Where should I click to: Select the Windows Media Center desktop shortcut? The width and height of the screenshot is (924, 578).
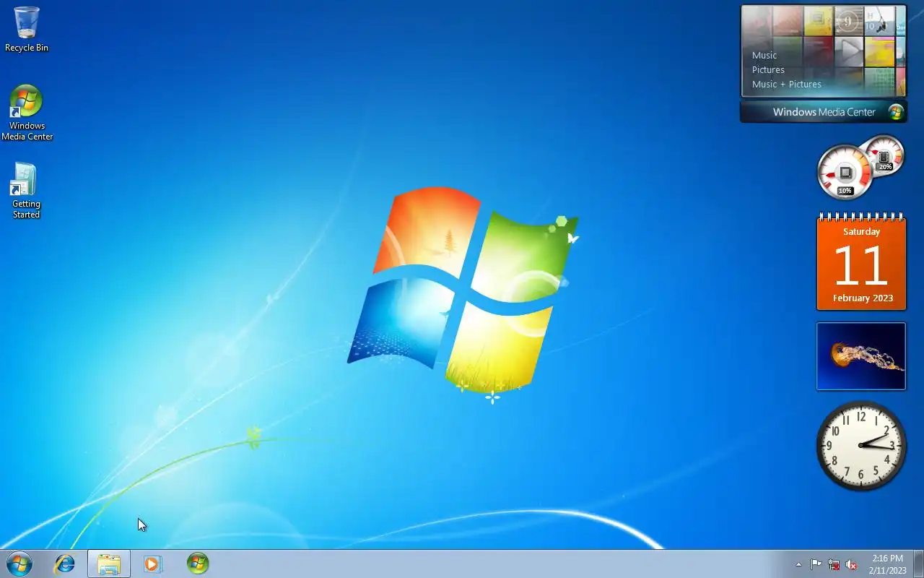27,113
